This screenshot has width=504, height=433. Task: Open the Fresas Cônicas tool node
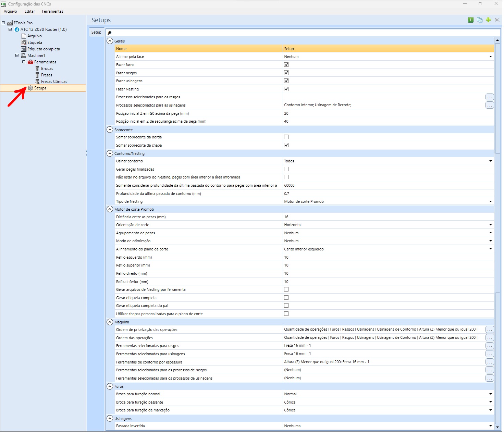tap(54, 82)
